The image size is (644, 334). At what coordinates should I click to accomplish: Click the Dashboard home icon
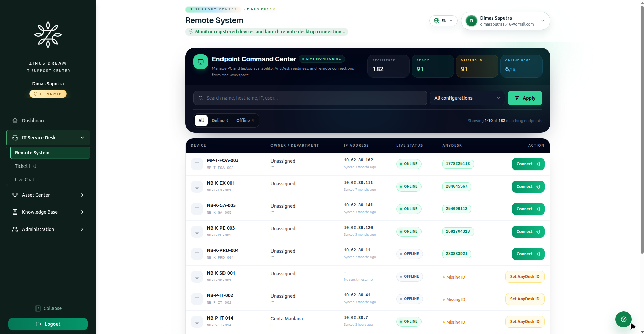(15, 121)
